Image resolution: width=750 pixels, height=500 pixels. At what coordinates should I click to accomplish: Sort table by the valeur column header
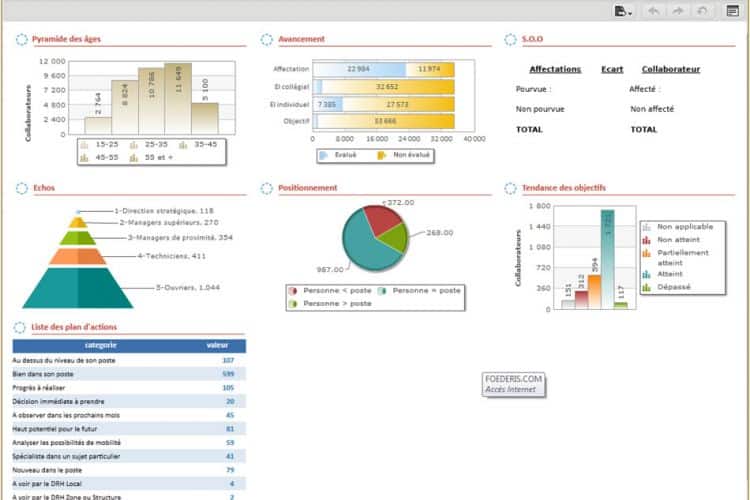click(x=217, y=345)
